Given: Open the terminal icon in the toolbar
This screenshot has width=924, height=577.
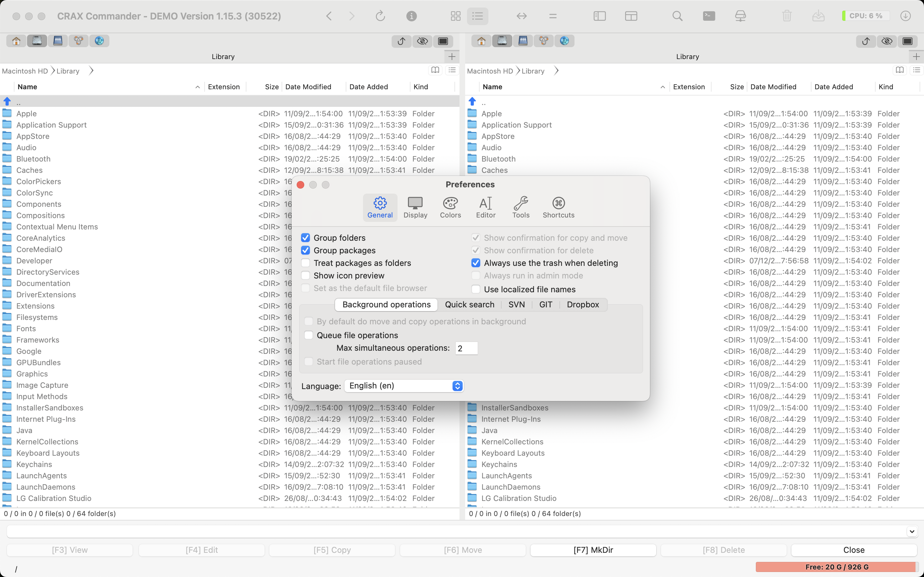Looking at the screenshot, I should click(709, 16).
